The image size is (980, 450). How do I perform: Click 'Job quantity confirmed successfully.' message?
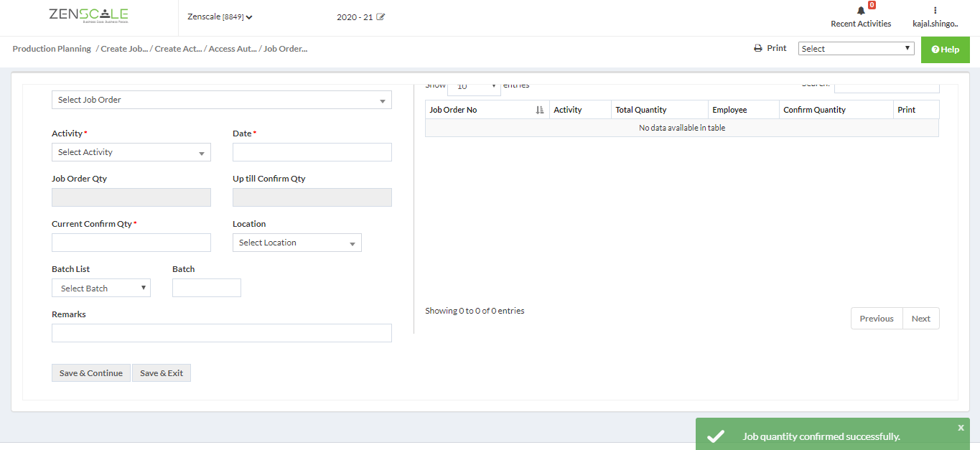821,436
